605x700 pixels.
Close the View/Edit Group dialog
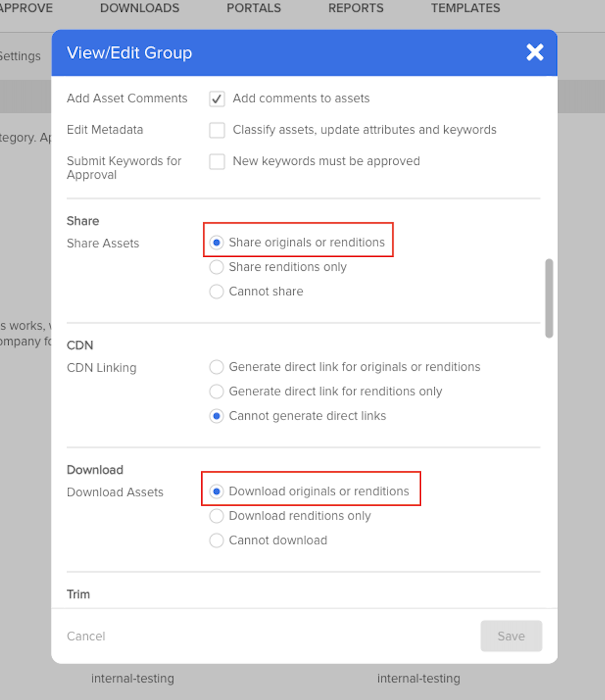point(535,53)
